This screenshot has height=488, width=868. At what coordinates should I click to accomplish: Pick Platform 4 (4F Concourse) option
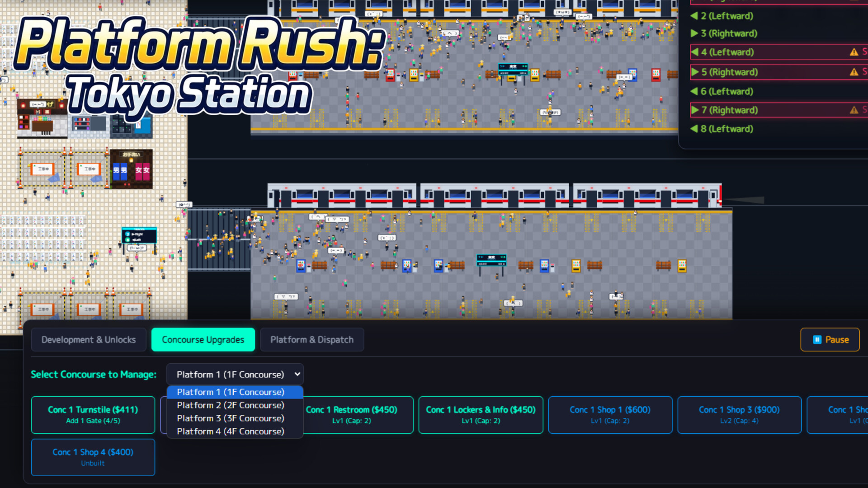(235, 432)
